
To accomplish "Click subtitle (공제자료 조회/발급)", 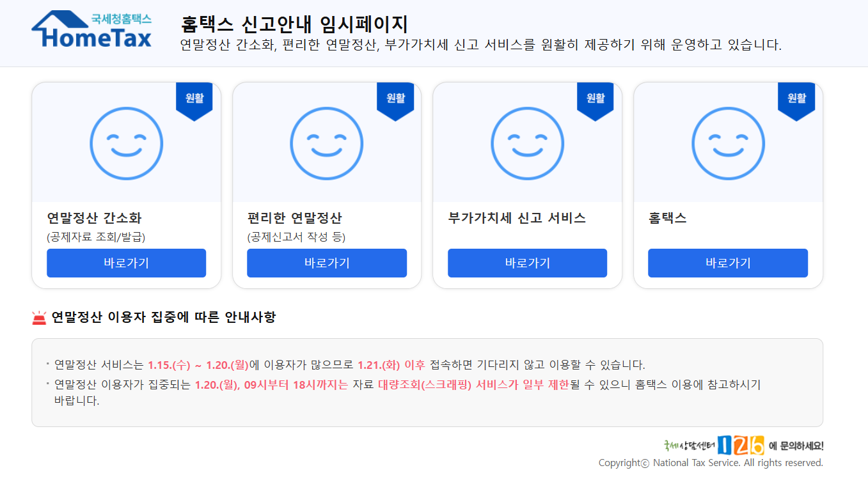I will (x=96, y=237).
